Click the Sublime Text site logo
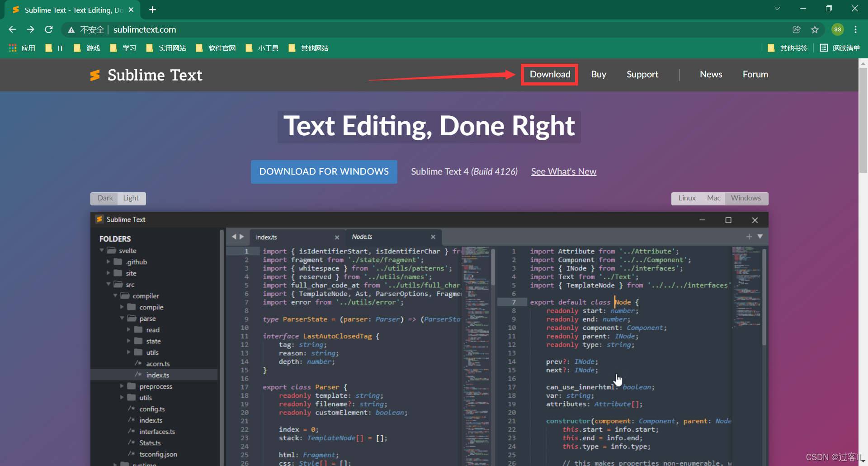 click(x=146, y=75)
